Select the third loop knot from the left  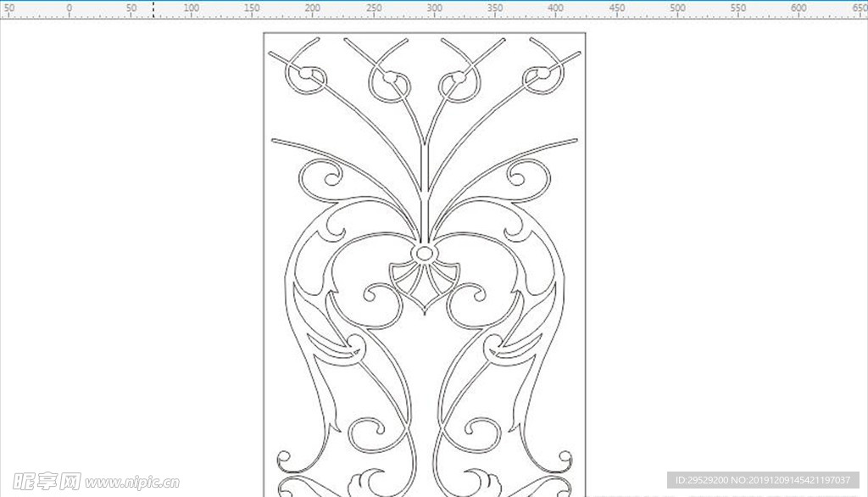click(459, 83)
